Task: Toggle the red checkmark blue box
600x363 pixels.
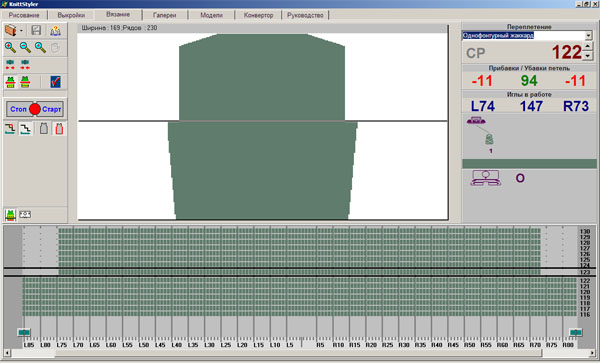Action: [55, 82]
